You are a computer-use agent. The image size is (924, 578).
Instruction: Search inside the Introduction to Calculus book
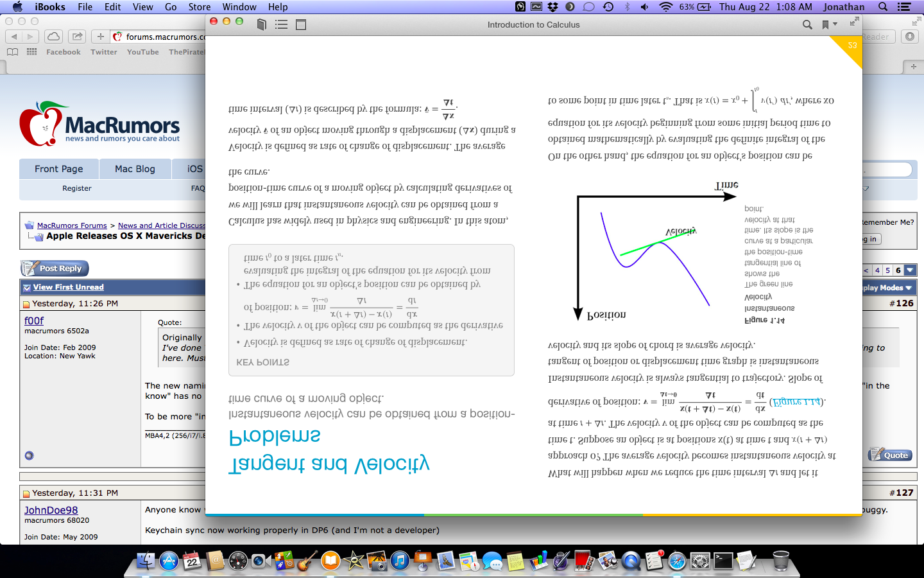coord(807,24)
